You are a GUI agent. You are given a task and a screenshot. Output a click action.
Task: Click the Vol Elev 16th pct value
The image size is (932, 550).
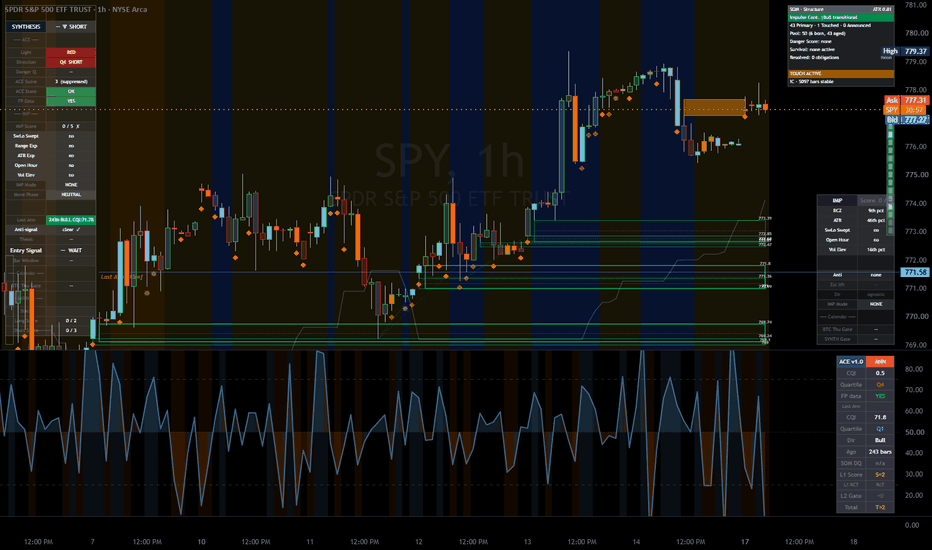click(876, 250)
